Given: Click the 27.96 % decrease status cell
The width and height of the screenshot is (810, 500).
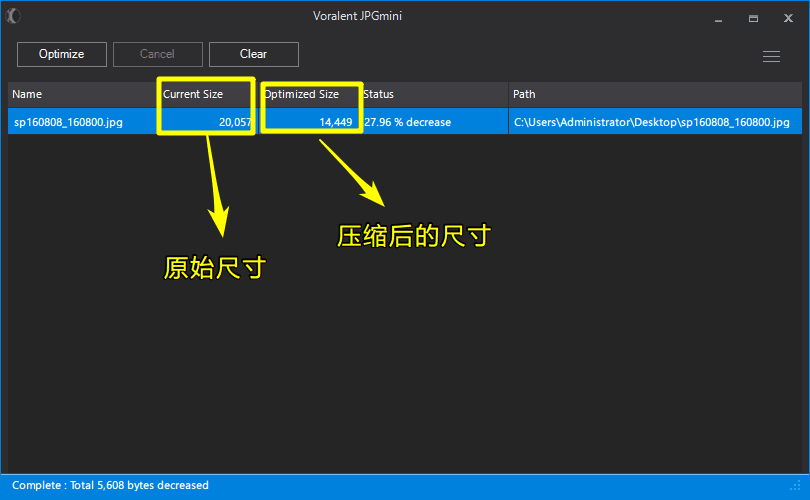Looking at the screenshot, I should 407,122.
